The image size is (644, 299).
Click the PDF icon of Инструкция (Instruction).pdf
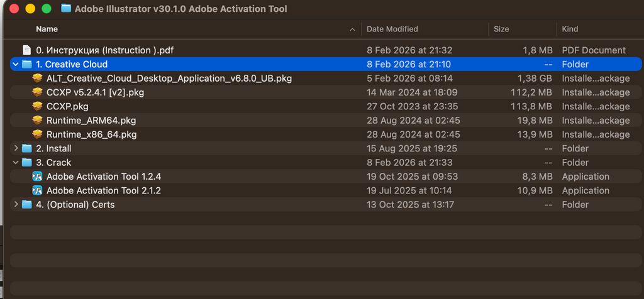click(x=26, y=50)
